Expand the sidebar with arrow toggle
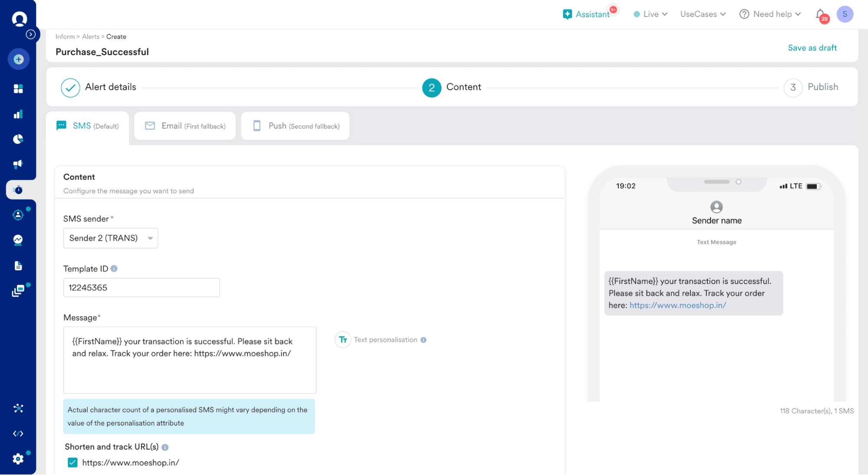 click(x=31, y=34)
